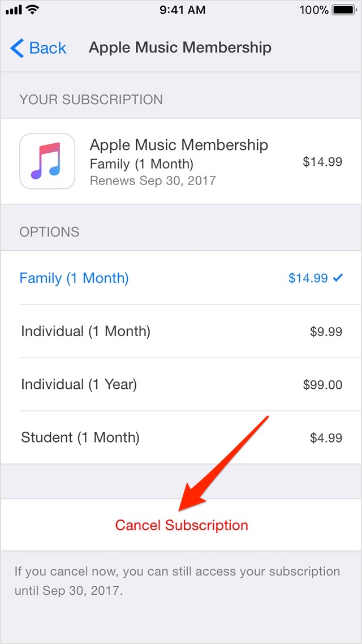Select the Family (1 Month) plan

coord(74,278)
